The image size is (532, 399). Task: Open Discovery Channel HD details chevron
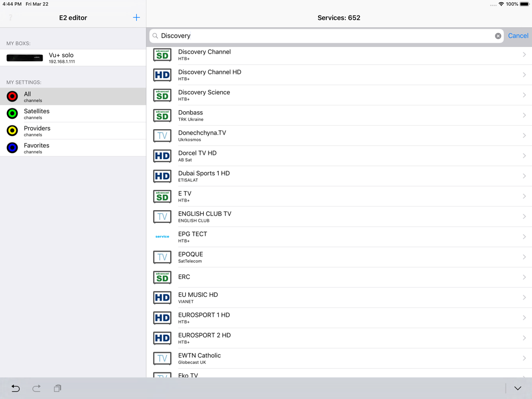[x=524, y=75]
